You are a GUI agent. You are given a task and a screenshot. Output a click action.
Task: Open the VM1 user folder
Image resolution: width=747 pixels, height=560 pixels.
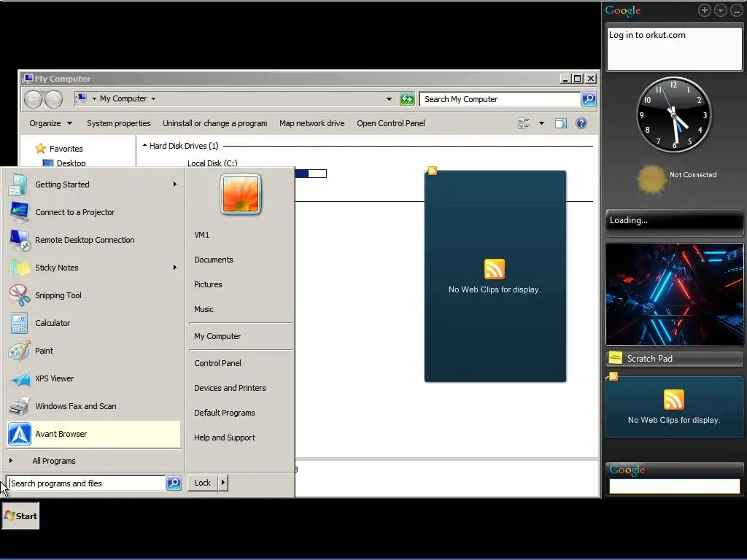click(201, 235)
